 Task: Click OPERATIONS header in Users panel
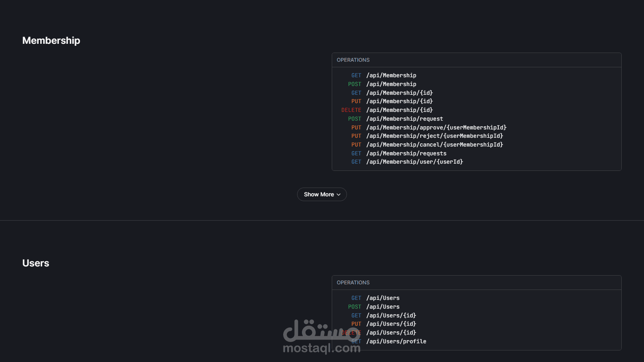[353, 282]
